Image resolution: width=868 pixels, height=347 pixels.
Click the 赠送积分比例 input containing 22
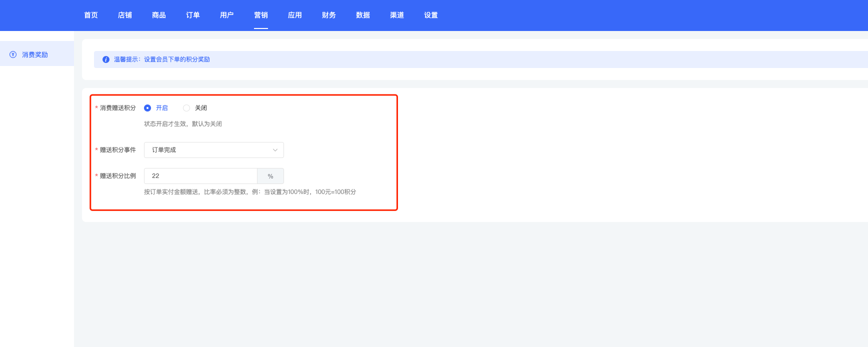[x=200, y=176]
